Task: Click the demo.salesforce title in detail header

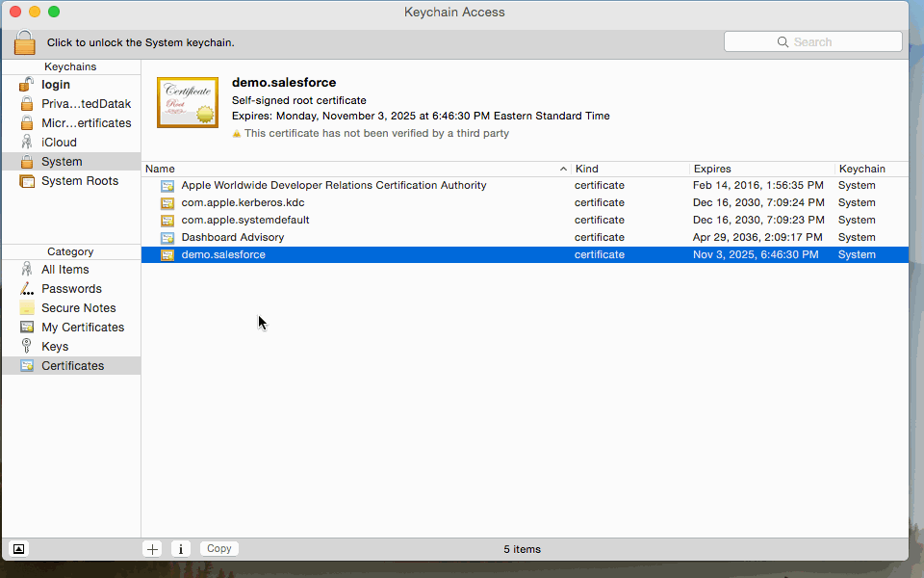Action: (x=284, y=83)
